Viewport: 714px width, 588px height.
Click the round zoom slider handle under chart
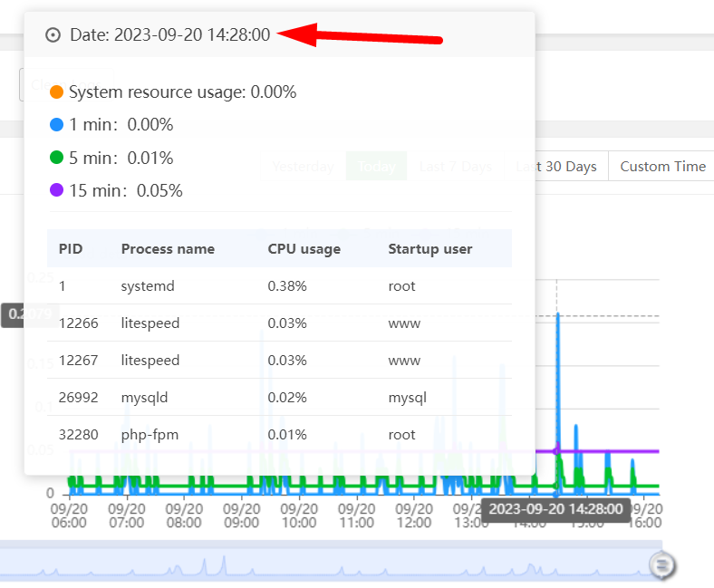pyautogui.click(x=662, y=565)
